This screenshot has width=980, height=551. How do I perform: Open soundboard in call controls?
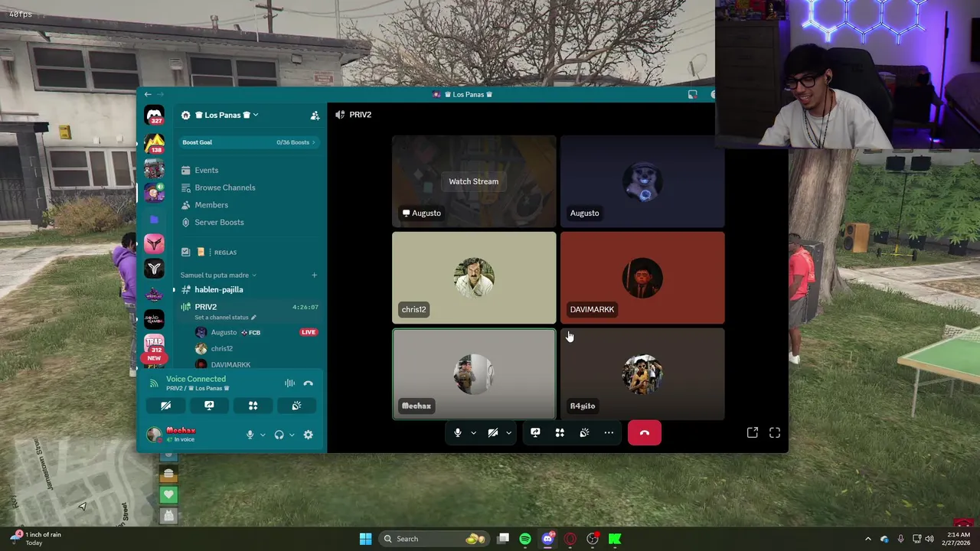click(584, 433)
